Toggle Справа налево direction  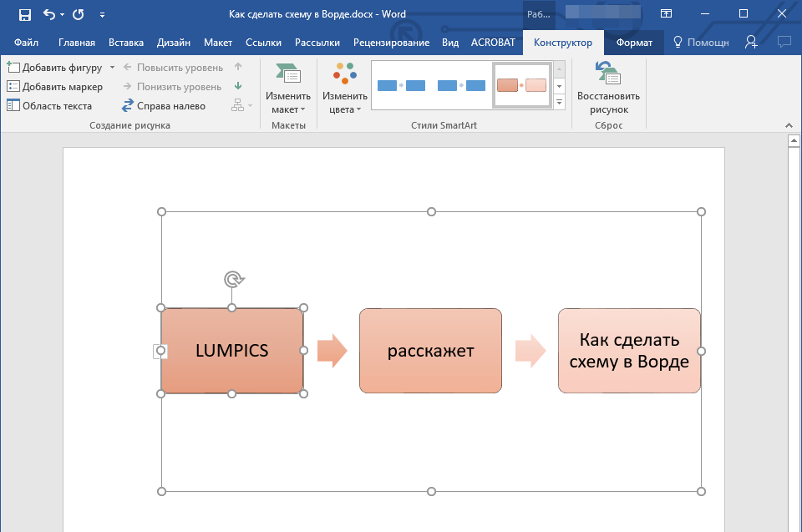164,106
